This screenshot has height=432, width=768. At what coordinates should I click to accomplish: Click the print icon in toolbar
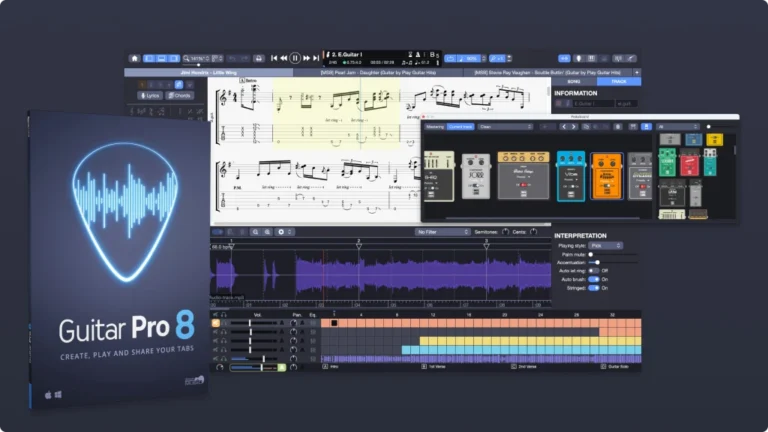tap(259, 58)
